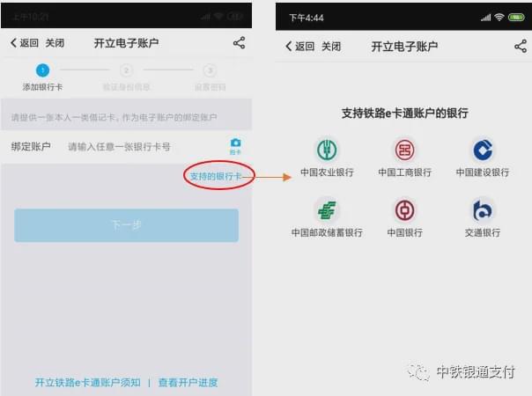Open 开立铁路e卡通账户须知 link
The height and width of the screenshot is (396, 532).
click(88, 383)
